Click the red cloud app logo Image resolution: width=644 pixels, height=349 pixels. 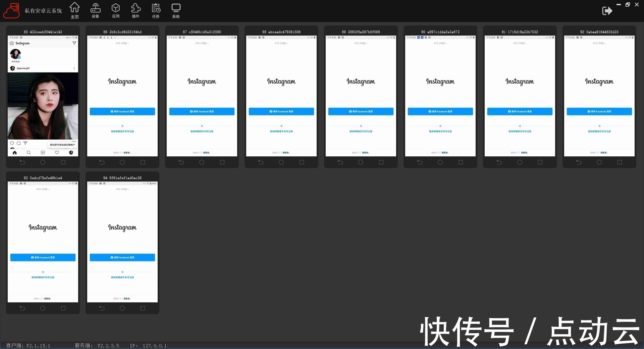click(11, 11)
